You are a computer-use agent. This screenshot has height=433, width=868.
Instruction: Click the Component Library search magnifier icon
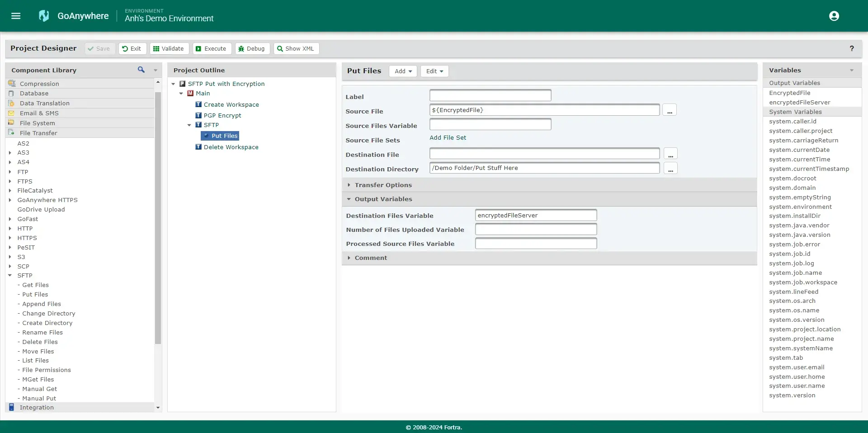pos(141,70)
